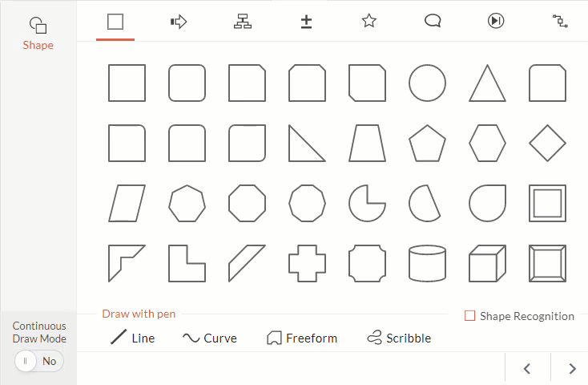
Task: Open the stars shape category tab
Action: (x=369, y=21)
